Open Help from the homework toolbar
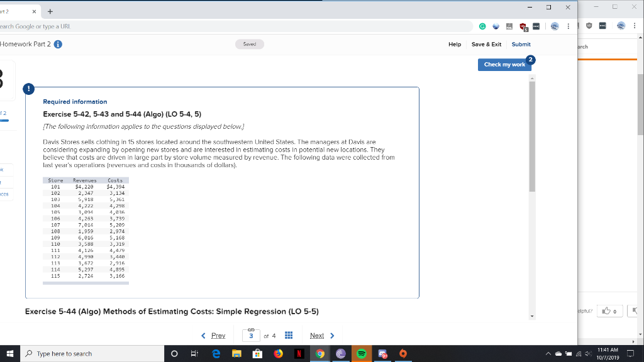644x362 pixels. 455,44
